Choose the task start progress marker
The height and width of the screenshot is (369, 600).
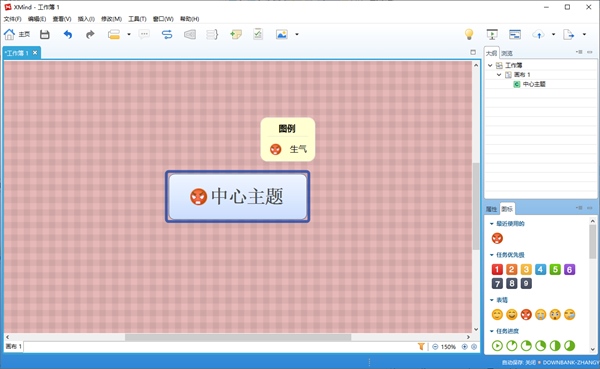tap(497, 346)
